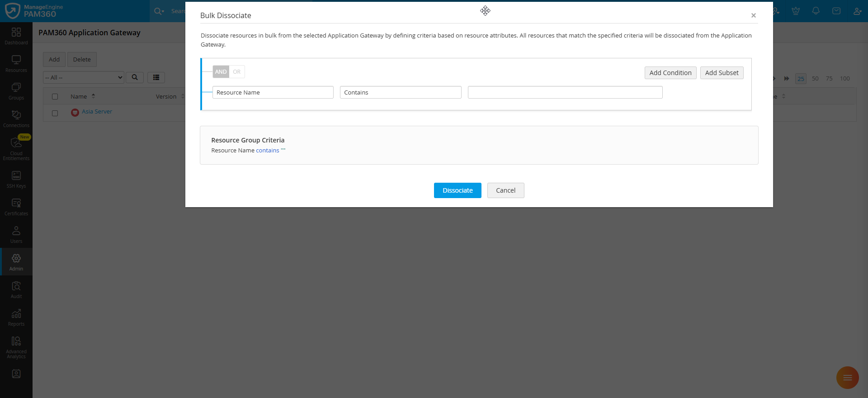Open Cloud Entitlements in the sidebar

coord(16,149)
